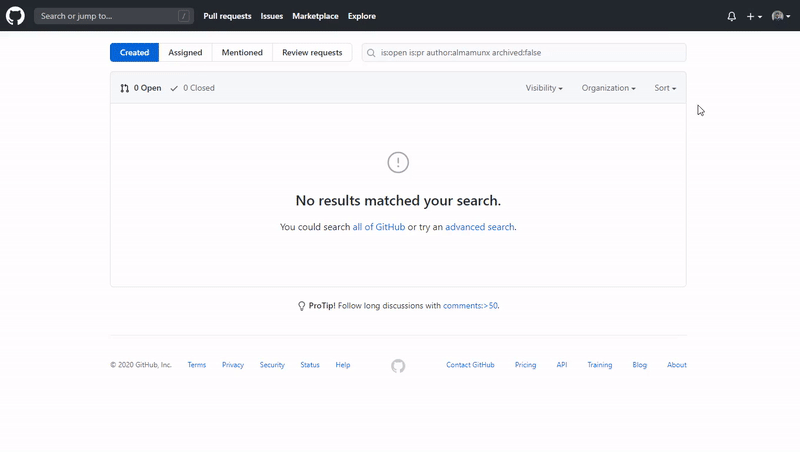Open the Status footer link
Image resolution: width=800 pixels, height=452 pixels.
click(310, 365)
